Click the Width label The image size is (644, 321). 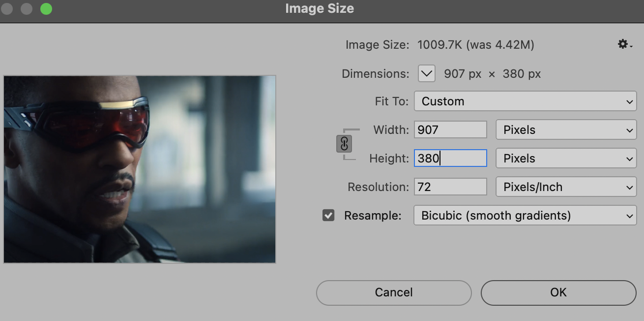point(391,130)
